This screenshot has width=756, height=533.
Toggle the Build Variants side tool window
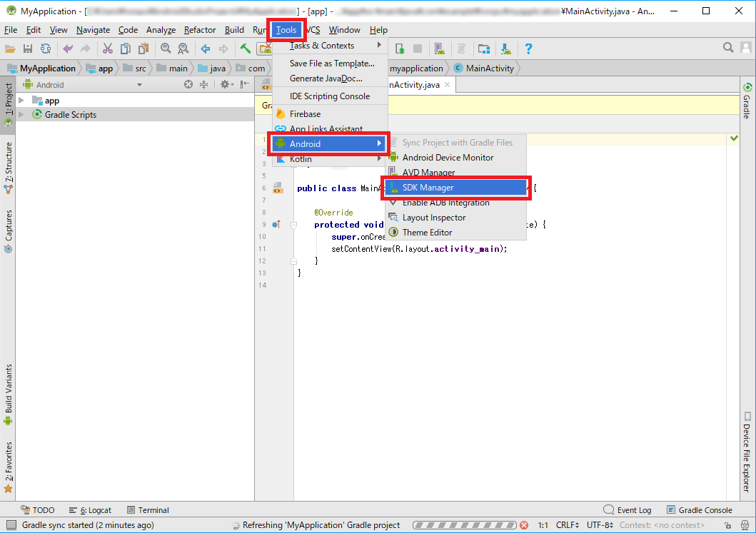pos(8,394)
